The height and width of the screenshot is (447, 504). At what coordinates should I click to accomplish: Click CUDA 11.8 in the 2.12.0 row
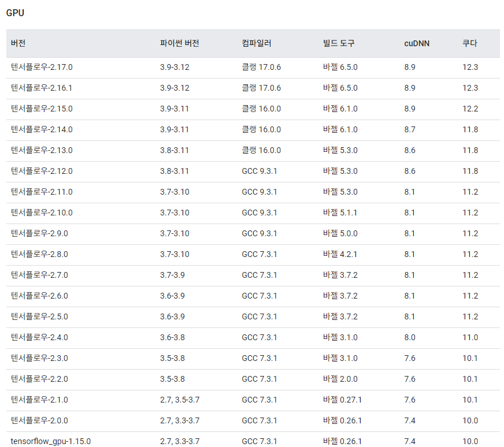[470, 171]
